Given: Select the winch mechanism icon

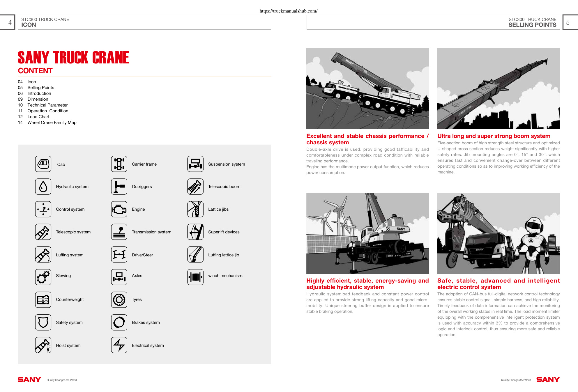Looking at the screenshot, I should click(195, 277).
